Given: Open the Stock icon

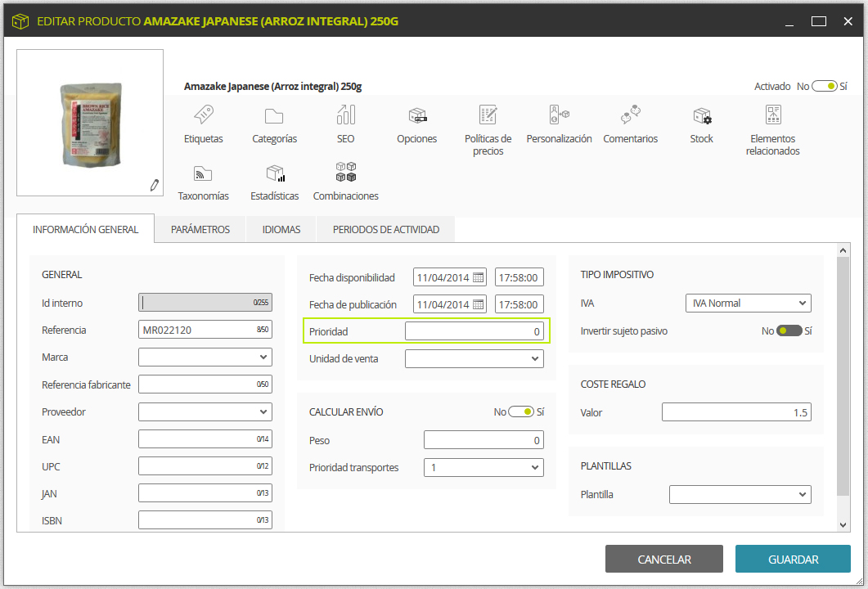Looking at the screenshot, I should pyautogui.click(x=702, y=115).
